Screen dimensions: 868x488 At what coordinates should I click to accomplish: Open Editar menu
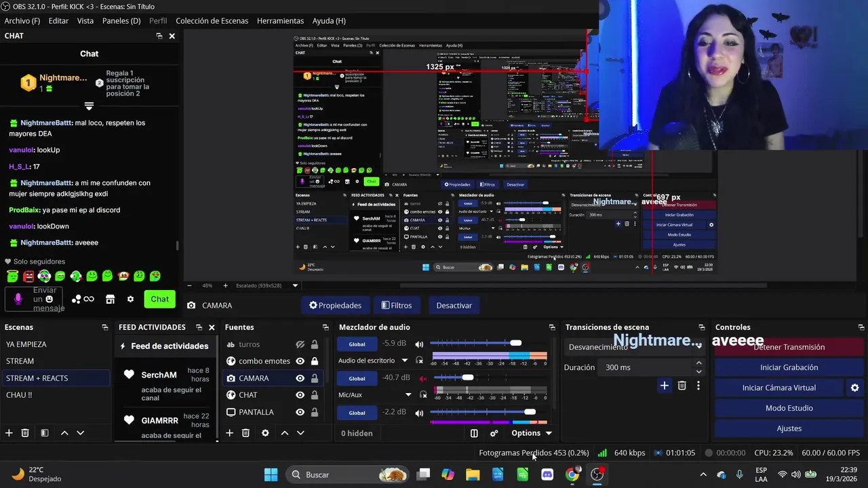58,21
